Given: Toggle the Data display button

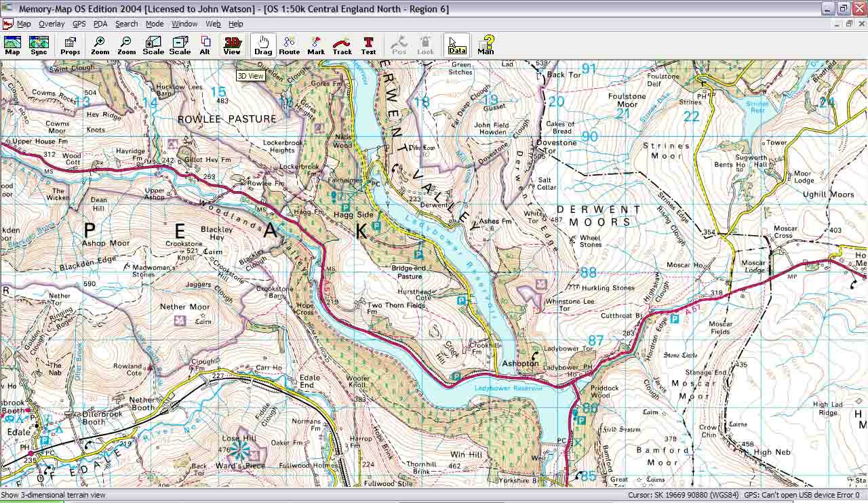Looking at the screenshot, I should coord(457,45).
